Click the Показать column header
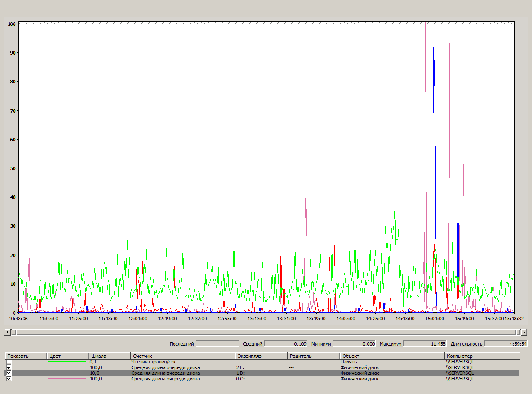This screenshot has height=394, width=532. pyautogui.click(x=25, y=356)
